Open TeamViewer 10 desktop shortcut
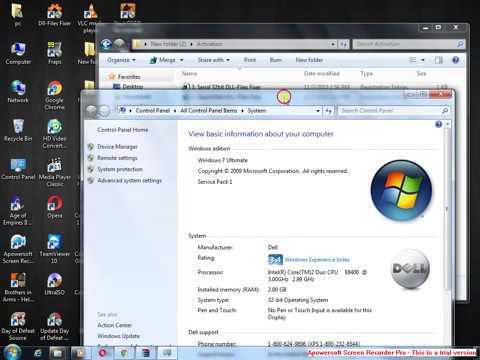The width and height of the screenshot is (480, 360). pyautogui.click(x=55, y=248)
